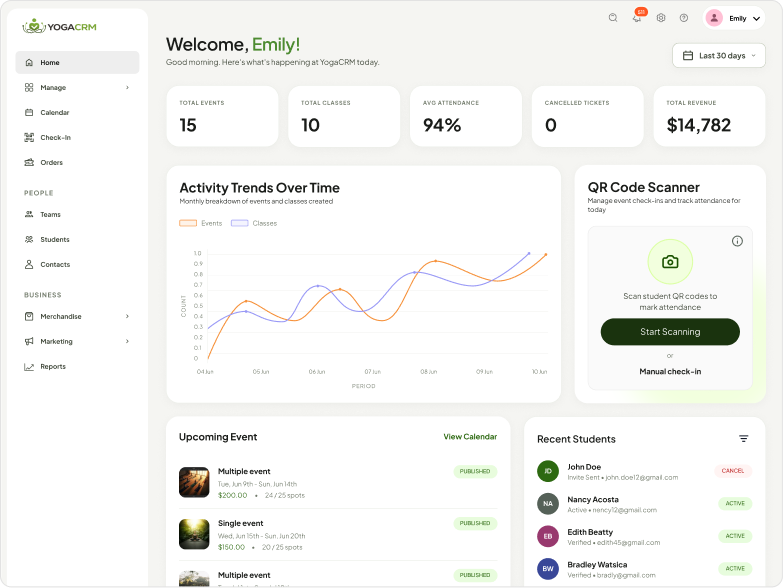Open the search icon in header

(613, 18)
